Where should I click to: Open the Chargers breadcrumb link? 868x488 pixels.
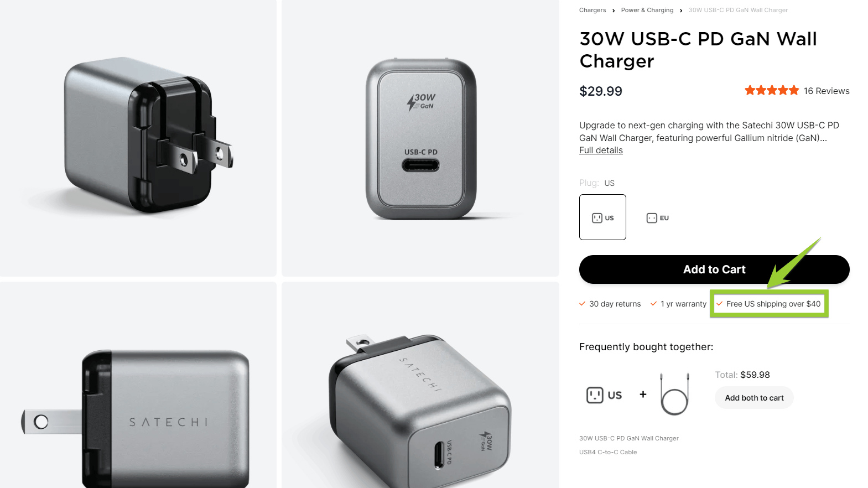pyautogui.click(x=592, y=10)
